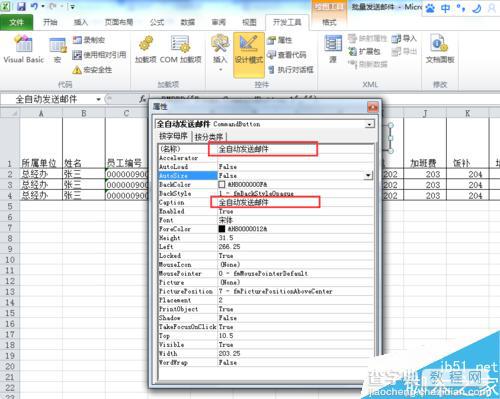Image resolution: width=500 pixels, height=399 pixels.
Task: Click the Excel application icon in title bar
Action: pyautogui.click(x=6, y=6)
